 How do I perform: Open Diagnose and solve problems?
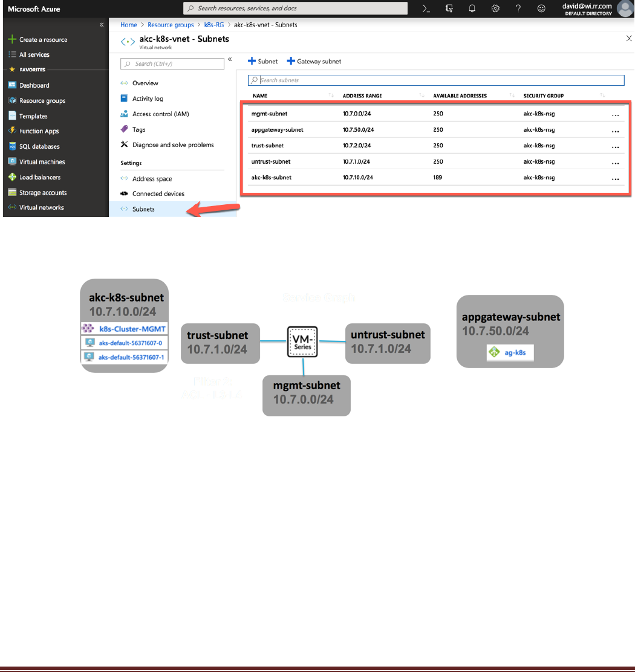(168, 145)
